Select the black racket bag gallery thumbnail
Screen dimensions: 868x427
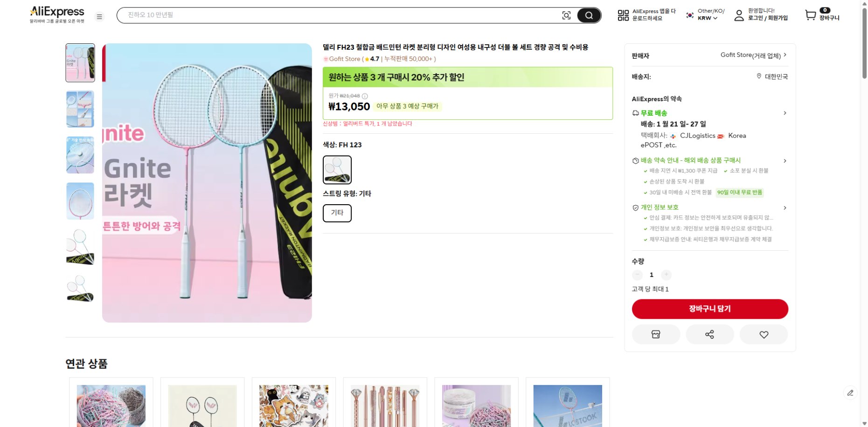pos(80,247)
